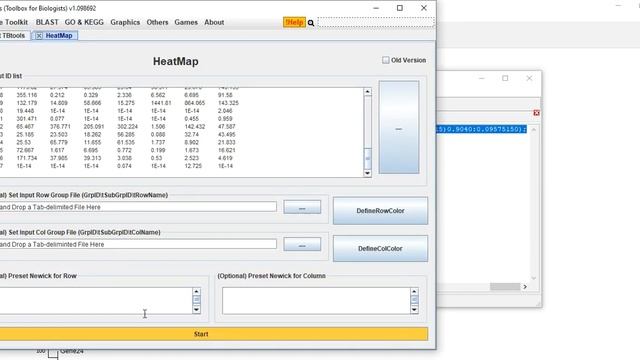This screenshot has height=360, width=640.
Task: Click the search magnifier icon
Action: [x=311, y=23]
